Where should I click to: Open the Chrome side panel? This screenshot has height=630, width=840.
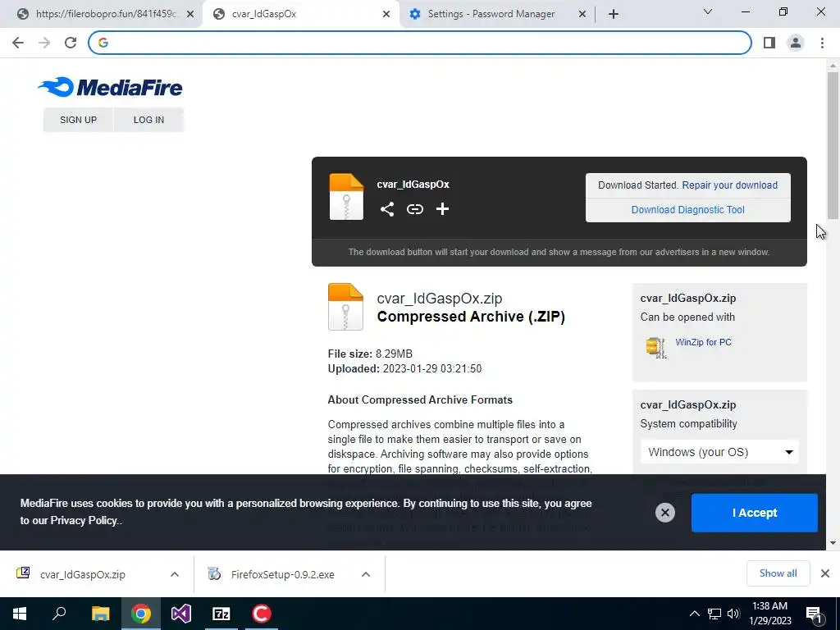click(769, 43)
